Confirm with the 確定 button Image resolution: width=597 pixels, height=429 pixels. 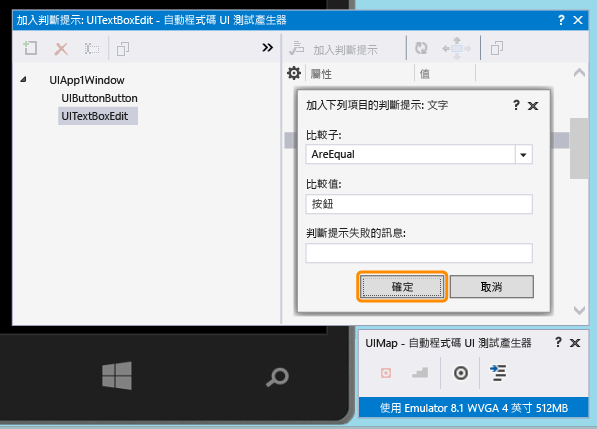point(402,287)
